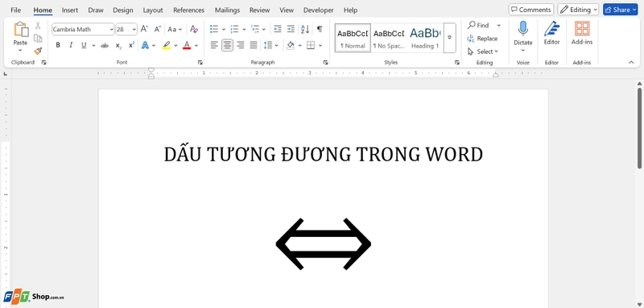644x308 pixels.
Task: Decrease paragraph indent
Action: pyautogui.click(x=278, y=29)
